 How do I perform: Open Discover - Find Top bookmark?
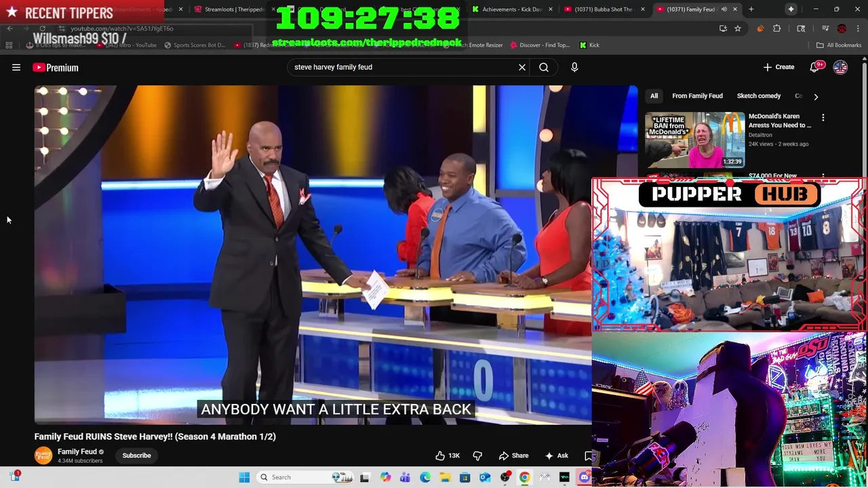click(540, 45)
